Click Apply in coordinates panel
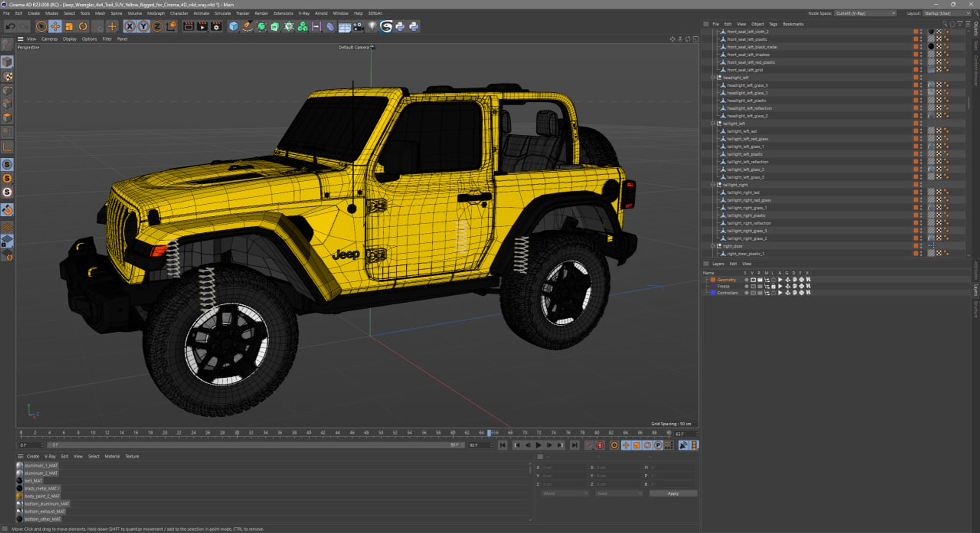 [x=673, y=494]
